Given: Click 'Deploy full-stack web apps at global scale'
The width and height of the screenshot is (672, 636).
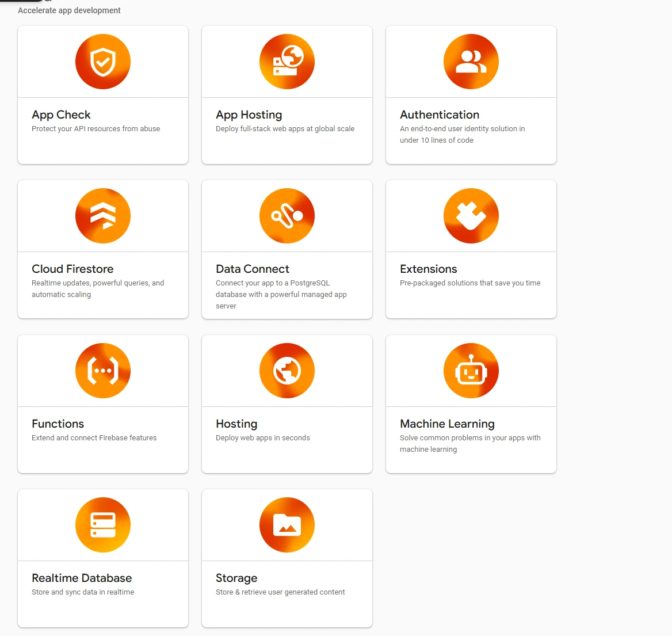Looking at the screenshot, I should pos(285,129).
